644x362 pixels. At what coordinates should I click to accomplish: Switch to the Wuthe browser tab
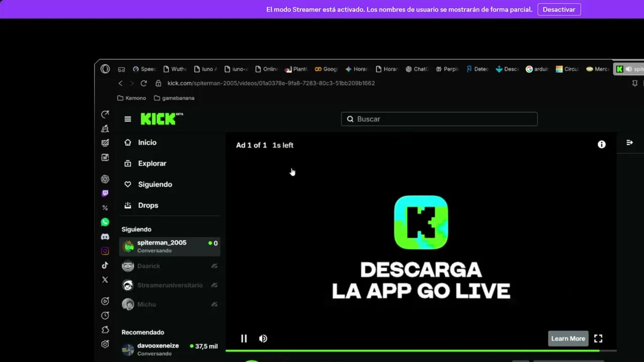175,69
